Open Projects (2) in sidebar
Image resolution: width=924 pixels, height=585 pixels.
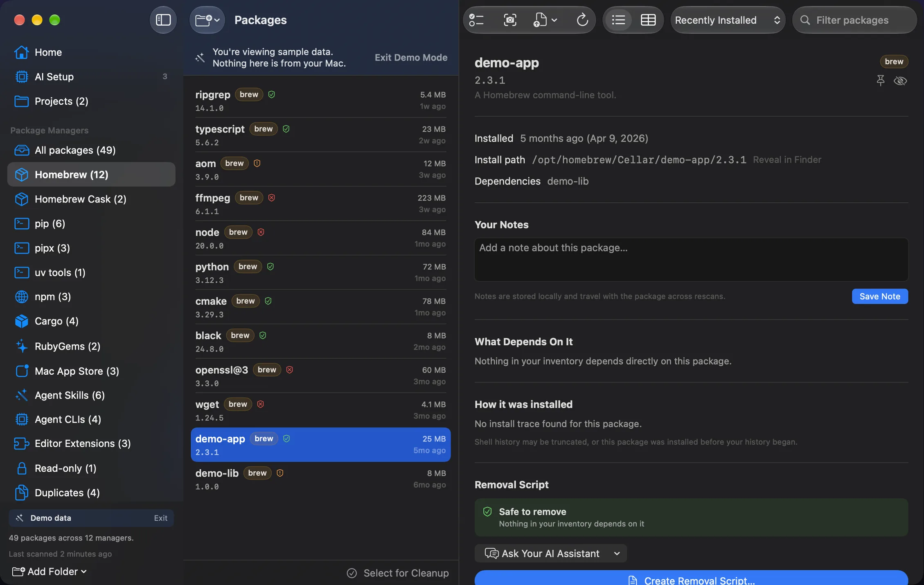coord(91,101)
